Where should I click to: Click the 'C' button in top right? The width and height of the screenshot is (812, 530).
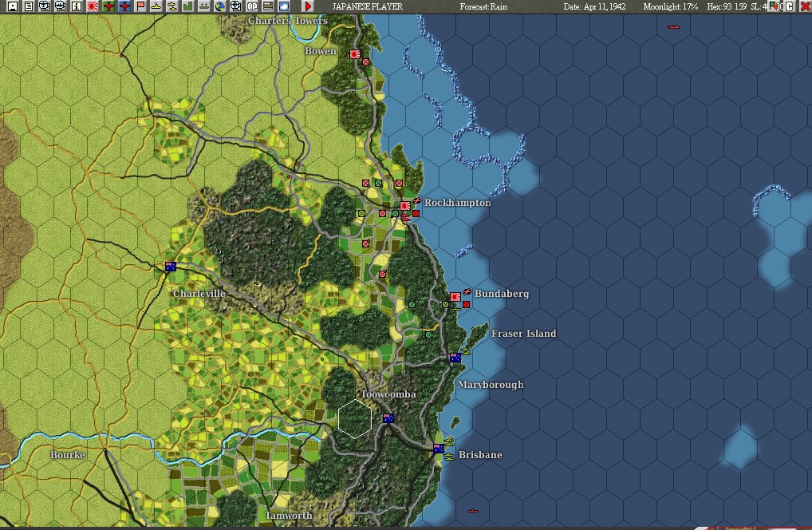pyautogui.click(x=789, y=6)
